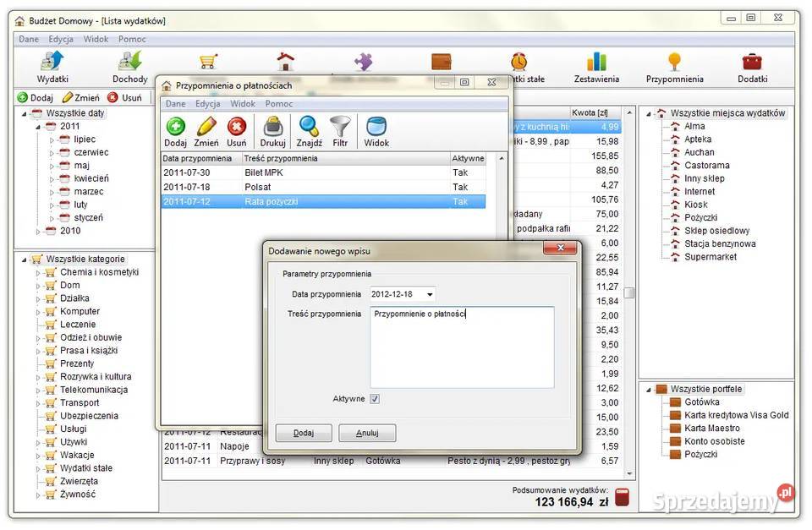The image size is (812, 530).
Task: Open the Dochody income section
Action: click(x=129, y=68)
